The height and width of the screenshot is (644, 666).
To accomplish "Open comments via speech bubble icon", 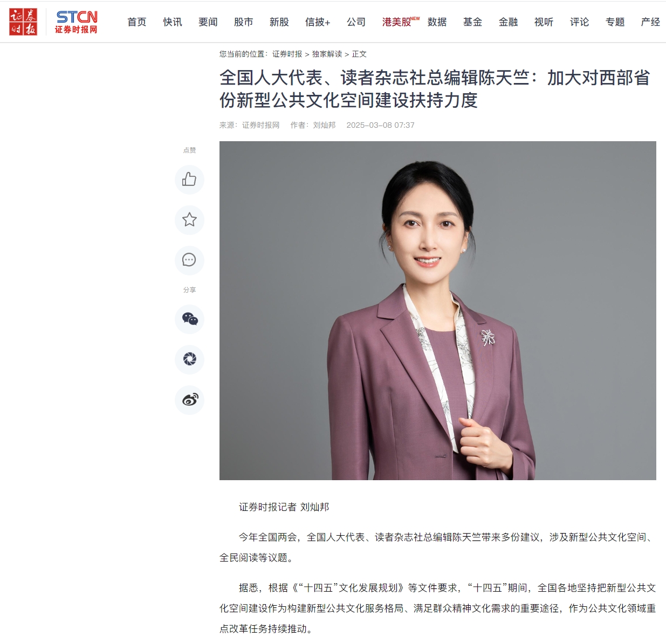I will (189, 260).
